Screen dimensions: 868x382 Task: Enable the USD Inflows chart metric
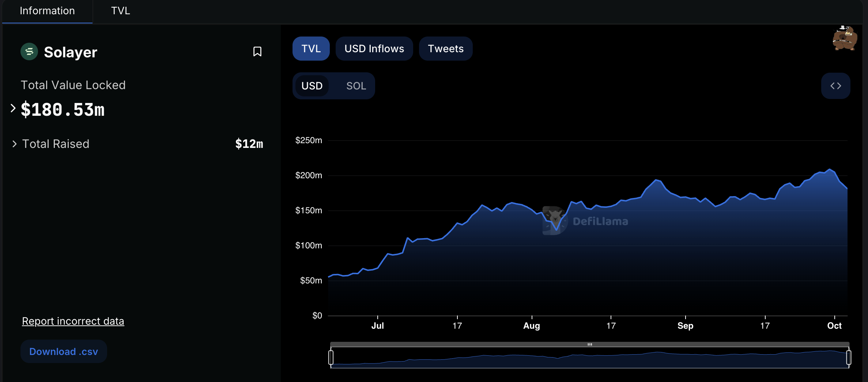[x=374, y=49]
